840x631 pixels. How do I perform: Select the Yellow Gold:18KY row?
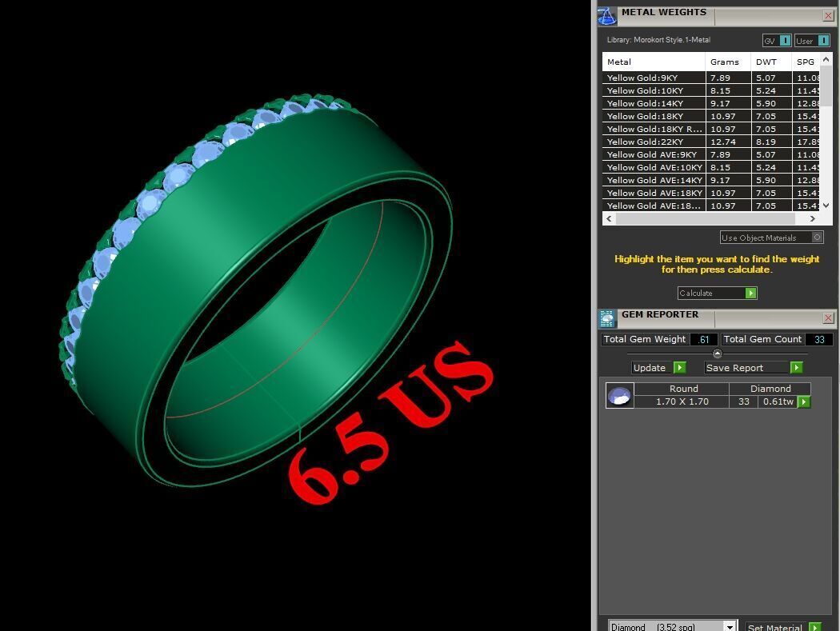click(x=711, y=116)
